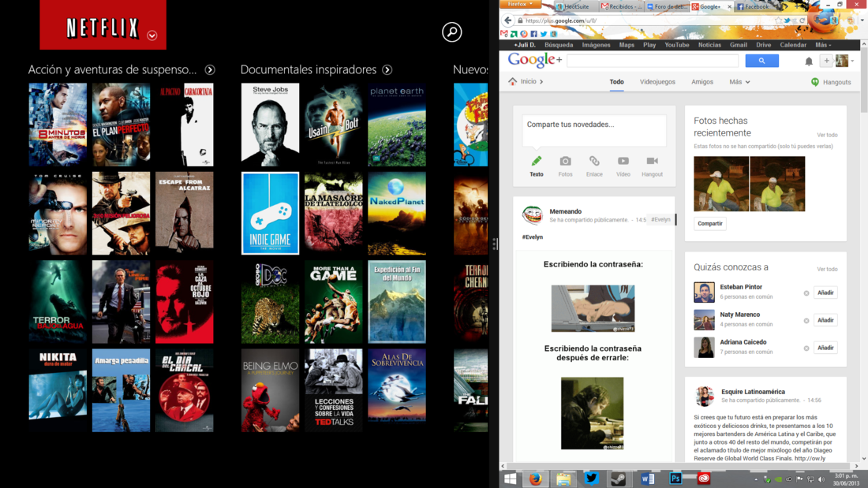Screen dimensions: 868x488
Task: Add Adriana Caicedo to circles
Action: click(825, 348)
